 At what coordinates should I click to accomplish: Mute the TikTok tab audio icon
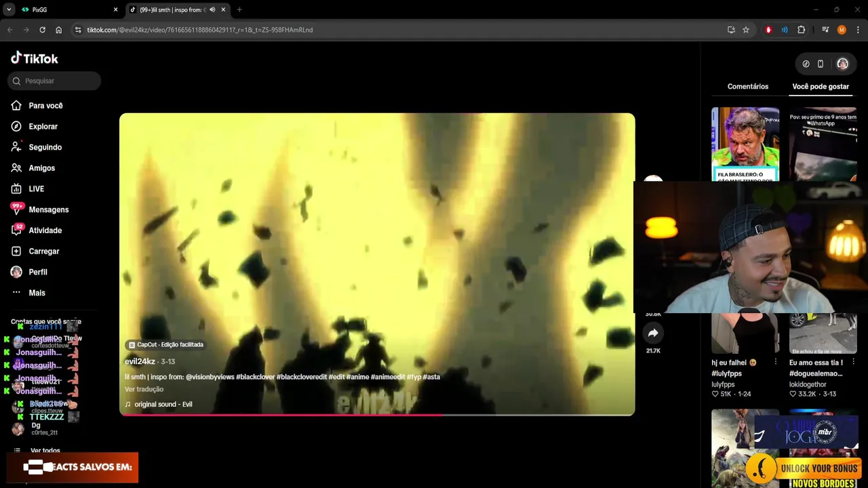(x=212, y=9)
